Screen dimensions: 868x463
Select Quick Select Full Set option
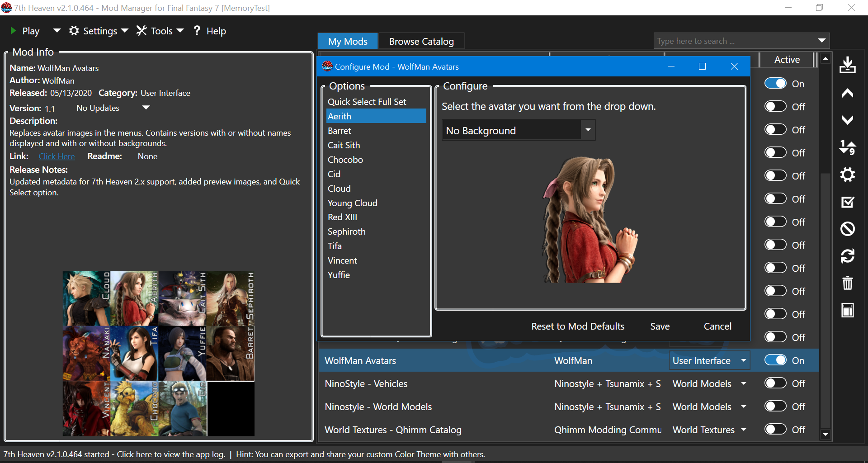[376, 102]
